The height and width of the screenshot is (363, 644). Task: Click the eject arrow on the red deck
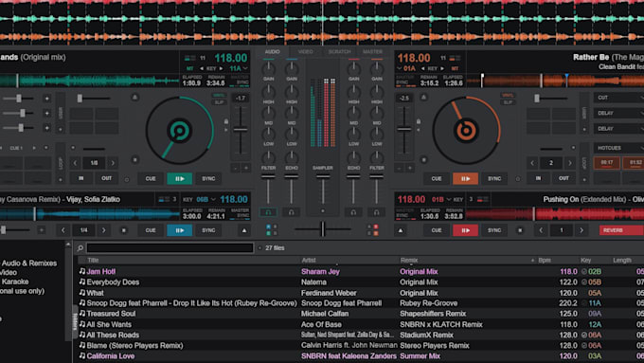pos(401,230)
